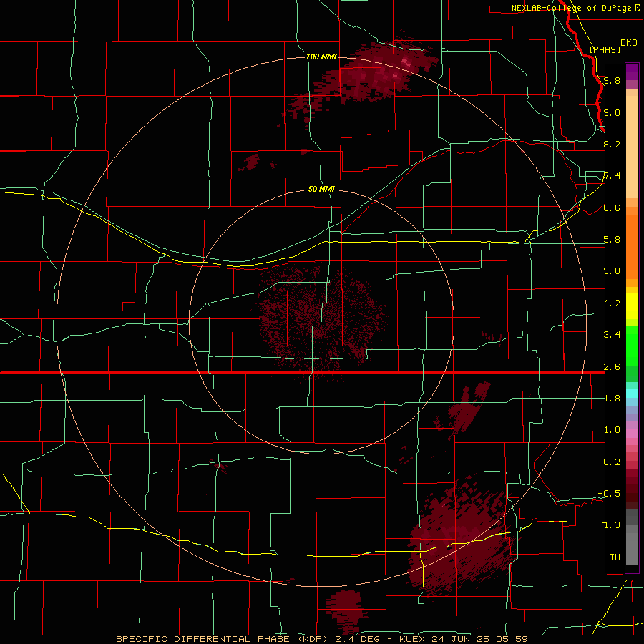Click the 1.0 value on color scale
644x644 pixels.
[x=612, y=430]
